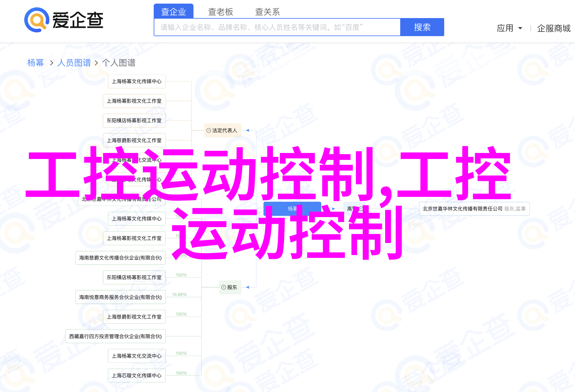Open the 应用 dropdown menu
The height and width of the screenshot is (392, 575).
pyautogui.click(x=509, y=28)
